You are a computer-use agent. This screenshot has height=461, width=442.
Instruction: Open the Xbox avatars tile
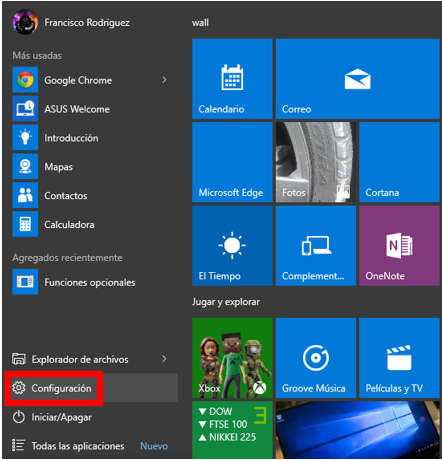(x=232, y=358)
